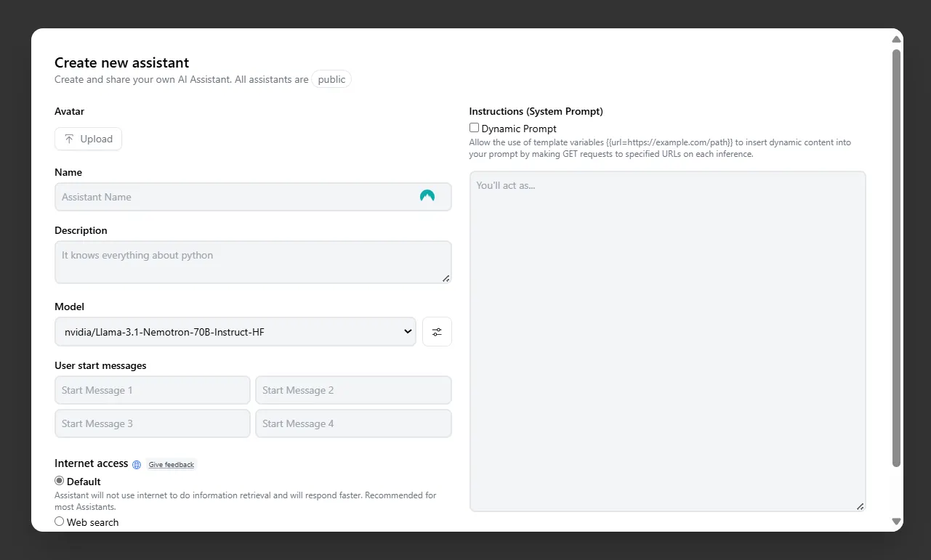Open model settings sliders icon

coord(437,332)
